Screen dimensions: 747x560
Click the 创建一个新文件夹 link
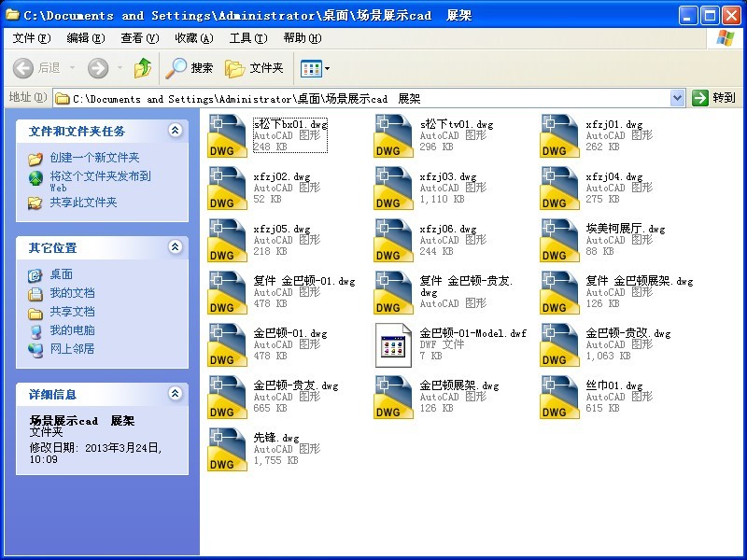(94, 158)
